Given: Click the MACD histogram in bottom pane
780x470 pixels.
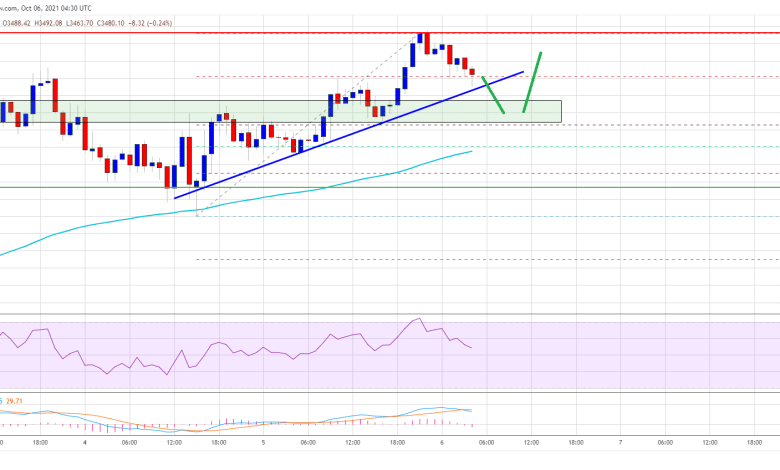Looking at the screenshot, I should (x=228, y=421).
